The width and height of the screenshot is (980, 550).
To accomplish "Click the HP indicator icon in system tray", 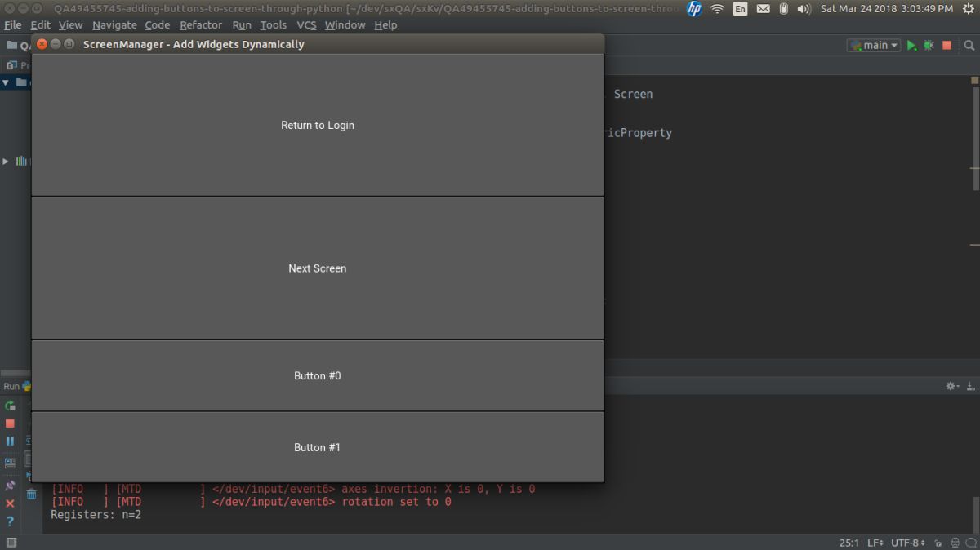I will point(694,9).
